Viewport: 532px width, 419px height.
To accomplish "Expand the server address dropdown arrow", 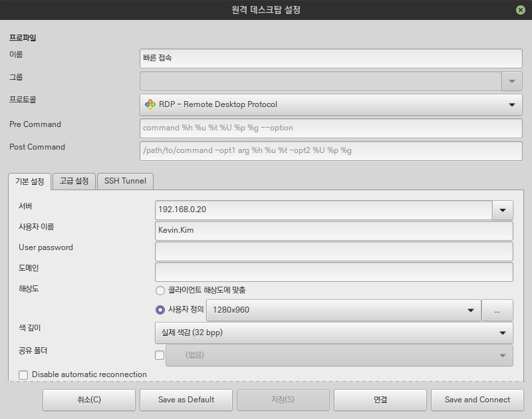I will 503,210.
